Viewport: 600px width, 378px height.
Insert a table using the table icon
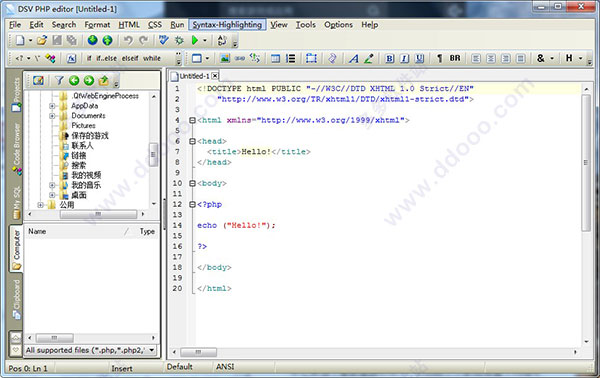pos(275,58)
